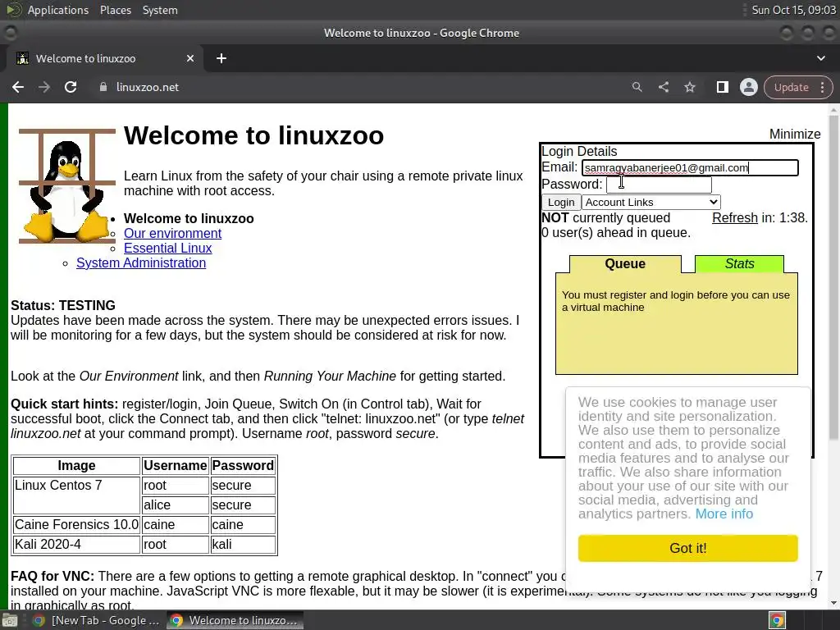Viewport: 840px width, 630px height.
Task: Click the Linux Centos 7 table cell
Action: pyautogui.click(x=76, y=495)
